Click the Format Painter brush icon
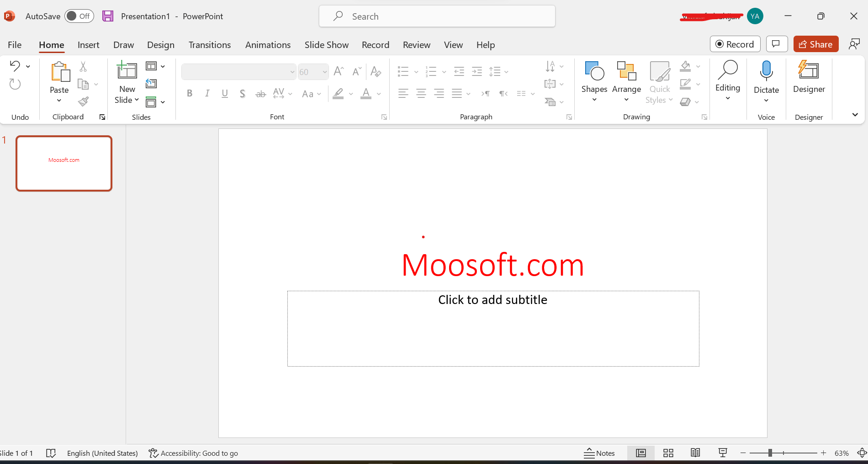The image size is (868, 464). (x=83, y=101)
